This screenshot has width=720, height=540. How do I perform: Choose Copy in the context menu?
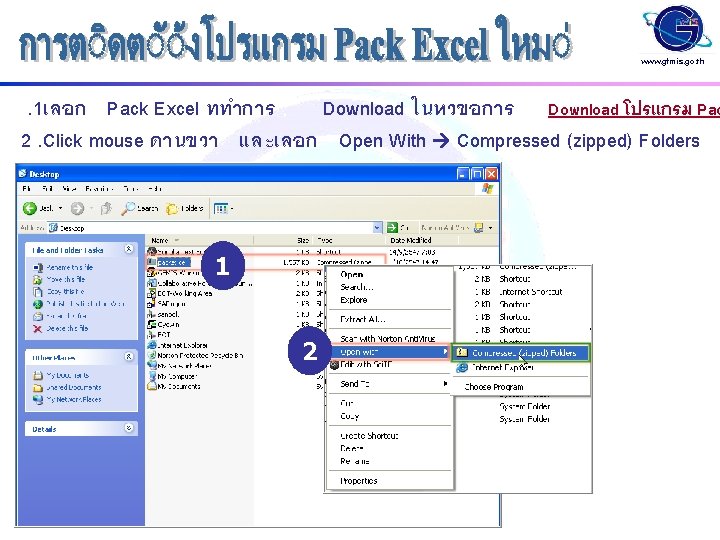pyautogui.click(x=390, y=416)
